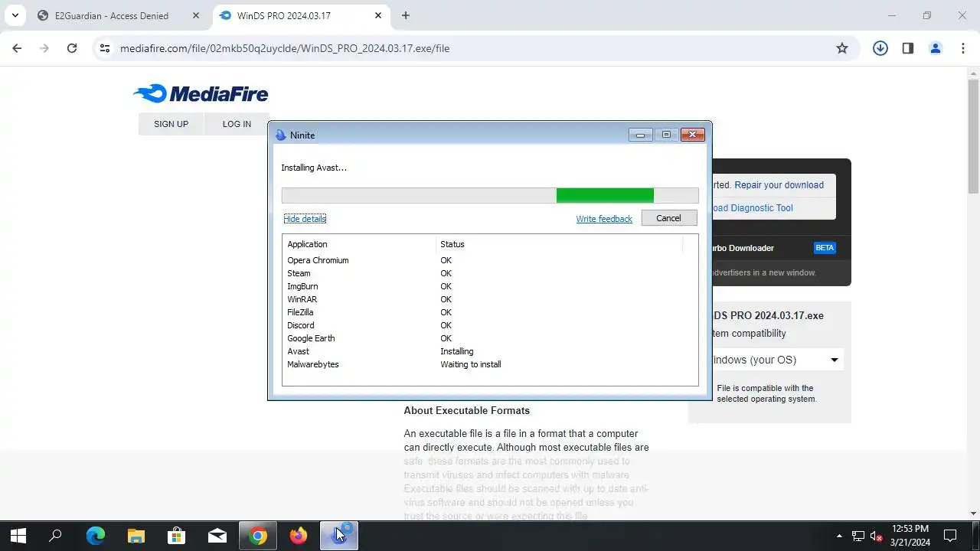Switch to Chrome in the taskbar

(x=258, y=536)
